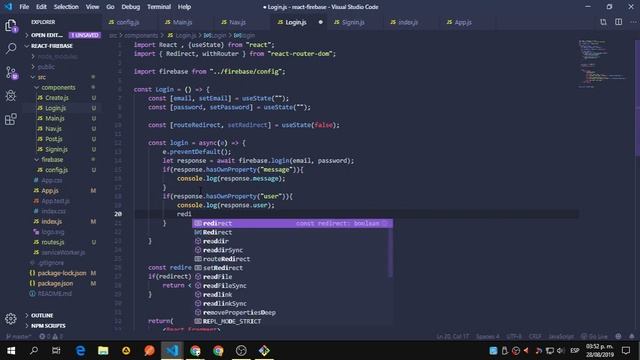Click the JavaScript language mode indicator
This screenshot has height=360, width=640.
coord(560,337)
